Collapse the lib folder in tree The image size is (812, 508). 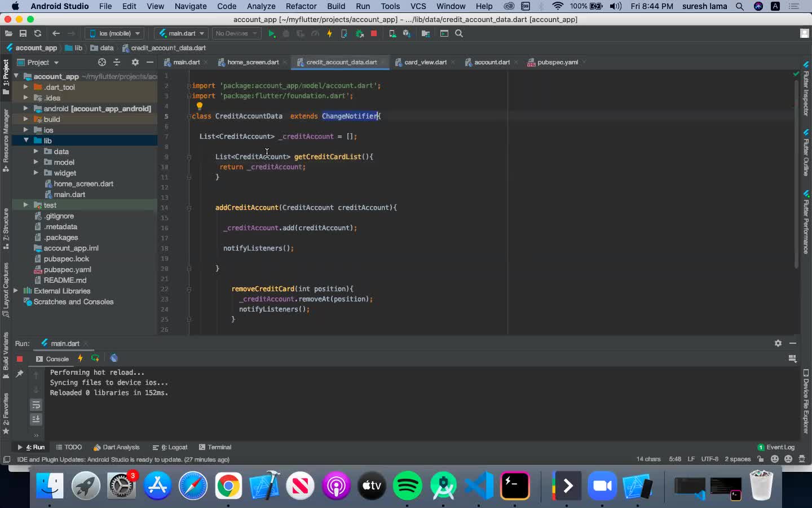point(26,141)
